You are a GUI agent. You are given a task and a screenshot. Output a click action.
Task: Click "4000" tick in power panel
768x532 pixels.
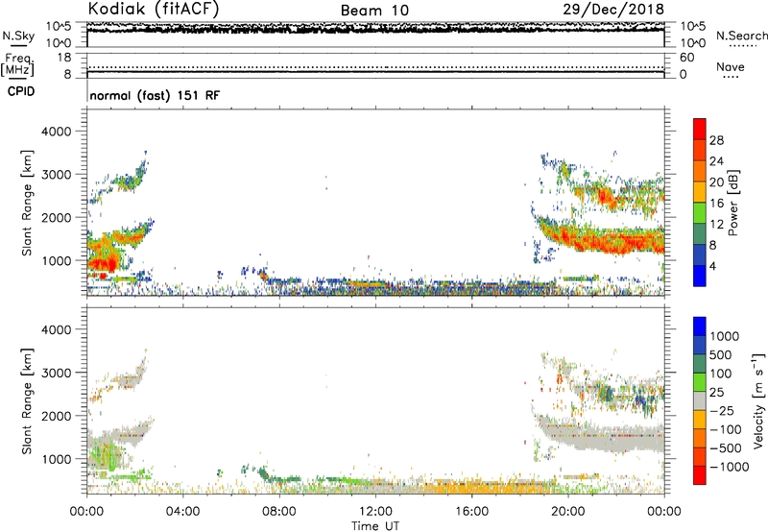(x=56, y=132)
